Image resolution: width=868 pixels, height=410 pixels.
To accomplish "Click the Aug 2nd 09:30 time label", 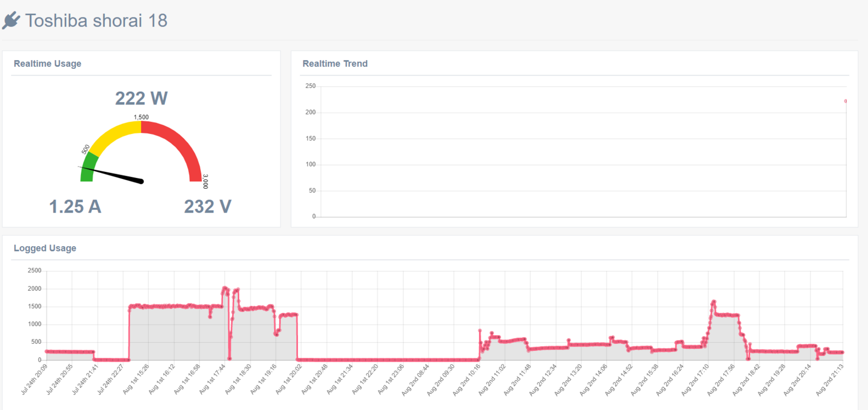I will pyautogui.click(x=441, y=380).
